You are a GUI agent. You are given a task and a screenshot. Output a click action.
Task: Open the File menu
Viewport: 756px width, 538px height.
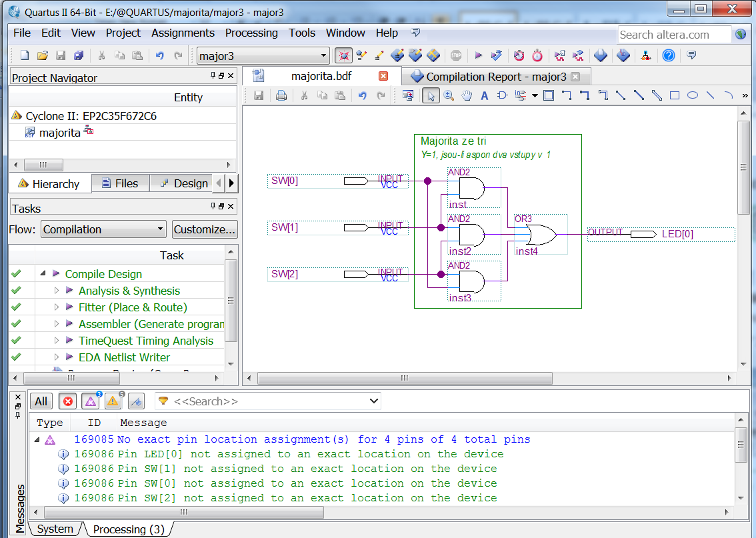pyautogui.click(x=22, y=33)
